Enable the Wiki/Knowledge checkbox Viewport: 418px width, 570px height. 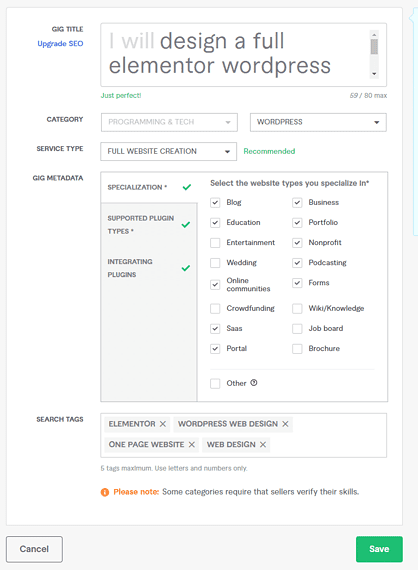coord(297,308)
